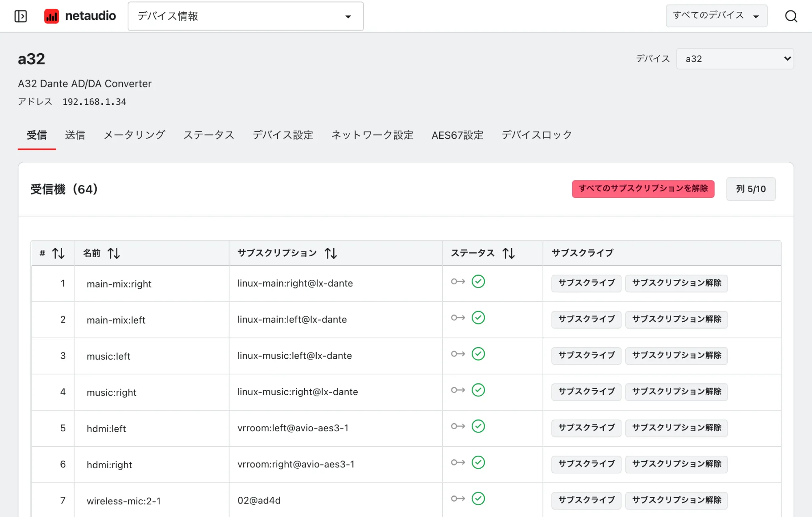
Task: Click すべてのサブスクリプションを解除 button
Action: click(643, 189)
